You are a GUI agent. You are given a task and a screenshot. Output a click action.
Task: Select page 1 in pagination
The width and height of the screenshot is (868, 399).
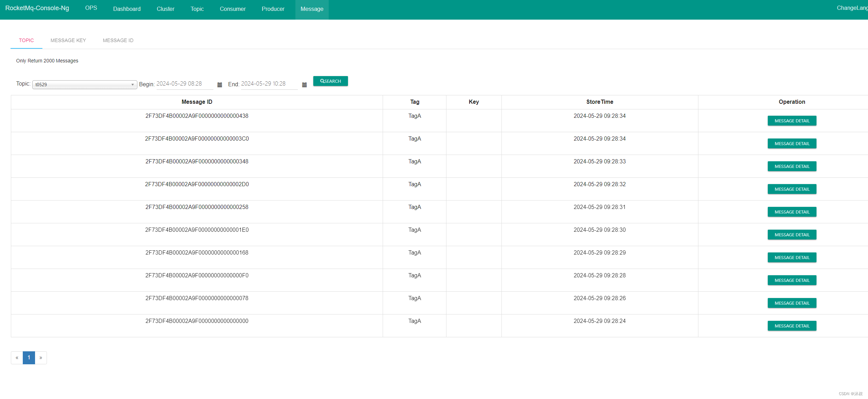coord(29,358)
